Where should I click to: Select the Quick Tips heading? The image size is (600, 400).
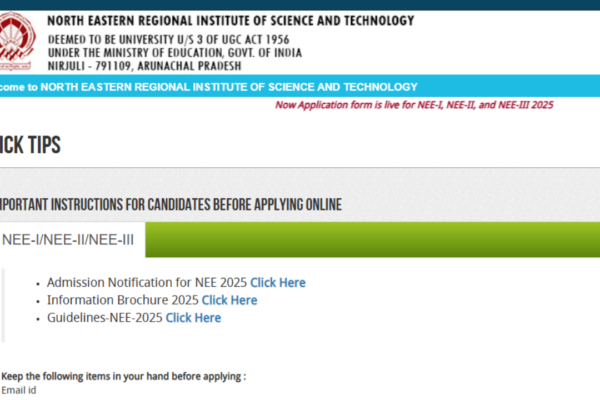click(30, 145)
